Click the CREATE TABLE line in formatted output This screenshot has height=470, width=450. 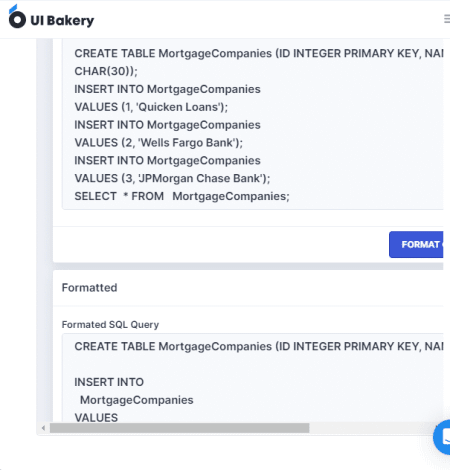click(259, 346)
